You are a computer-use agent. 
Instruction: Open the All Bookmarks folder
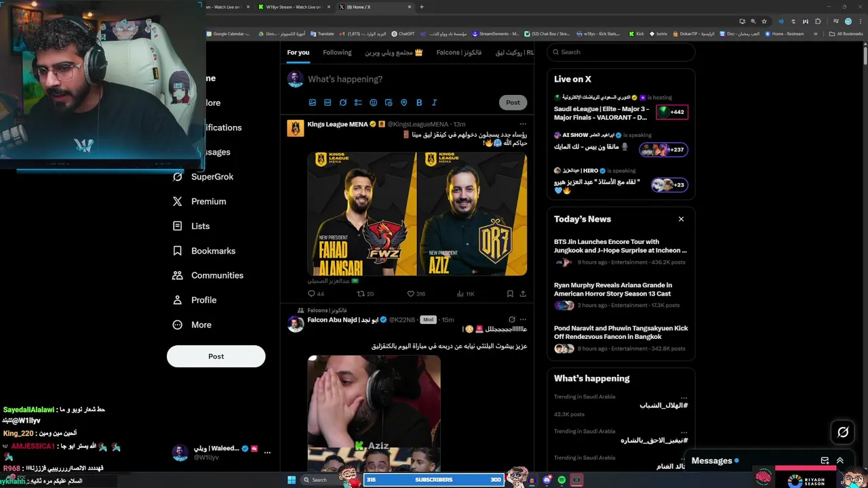point(846,34)
